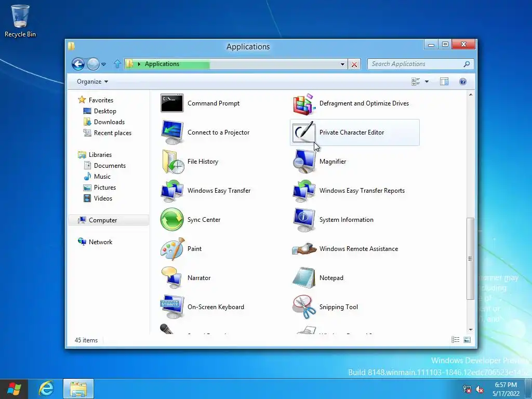Click the "Magnifier" item label

tap(332, 162)
